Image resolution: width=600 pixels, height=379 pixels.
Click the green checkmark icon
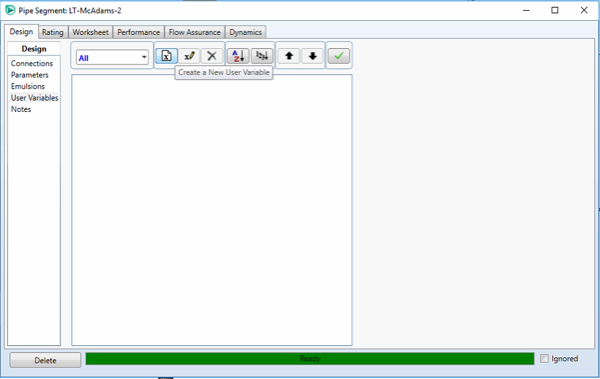coord(339,56)
